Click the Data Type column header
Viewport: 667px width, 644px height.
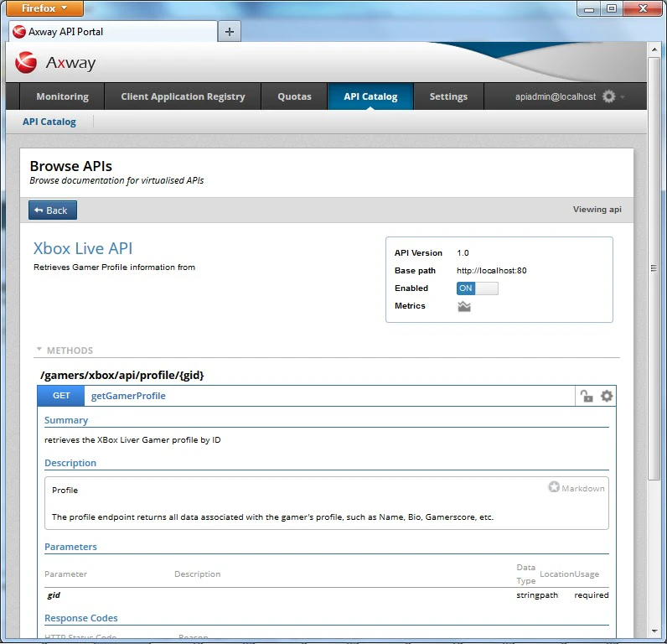pos(525,574)
